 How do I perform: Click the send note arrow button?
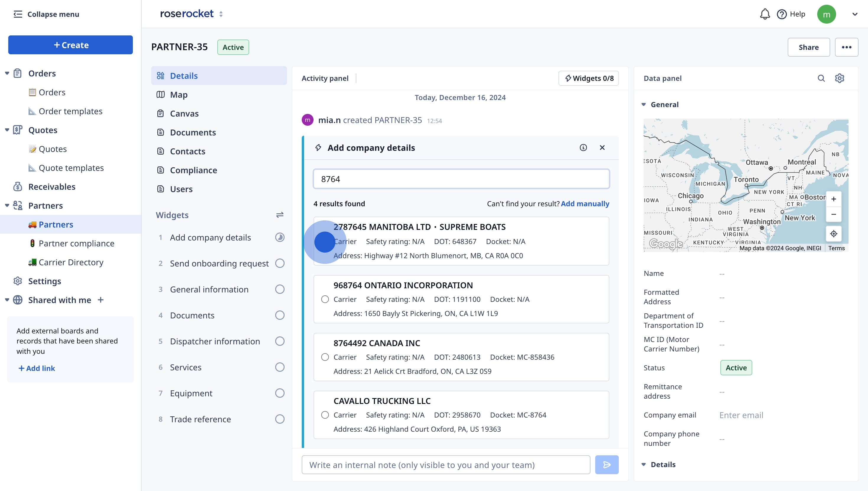[x=606, y=465]
